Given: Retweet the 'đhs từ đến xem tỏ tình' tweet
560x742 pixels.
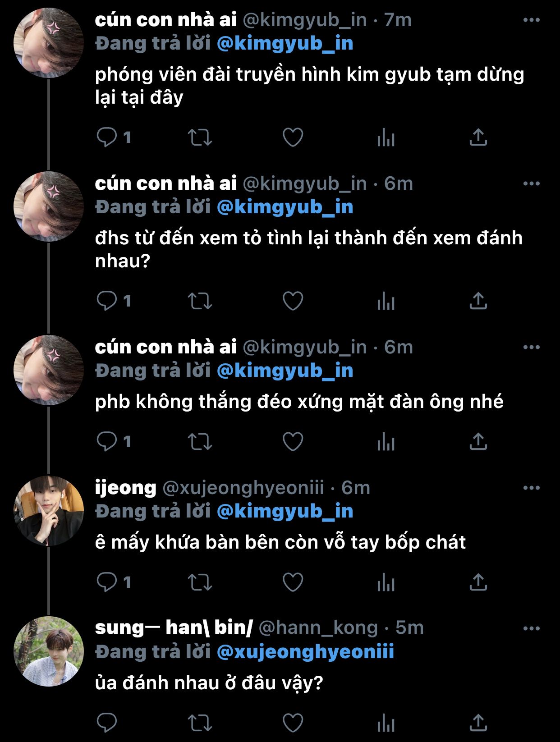Looking at the screenshot, I should pos(200,301).
